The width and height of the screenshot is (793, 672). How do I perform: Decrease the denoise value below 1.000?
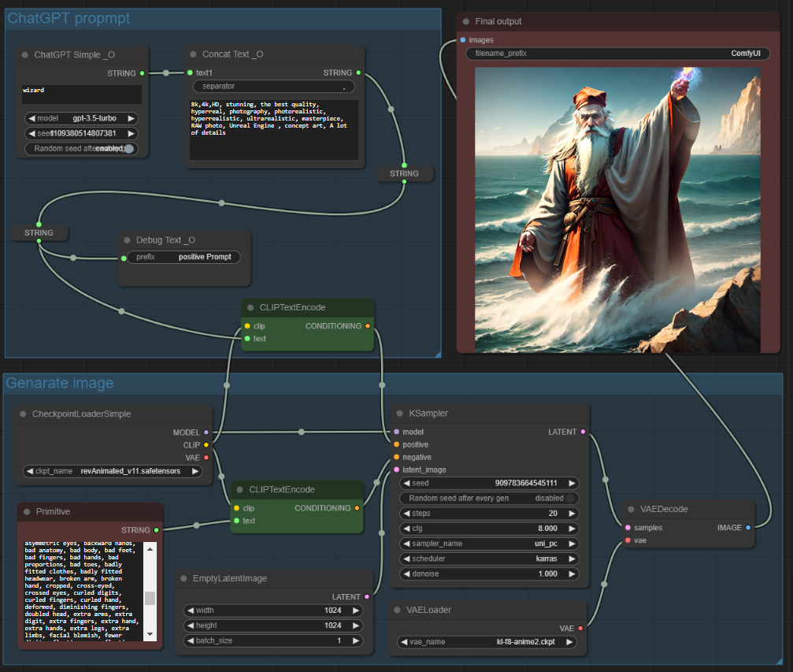(406, 574)
